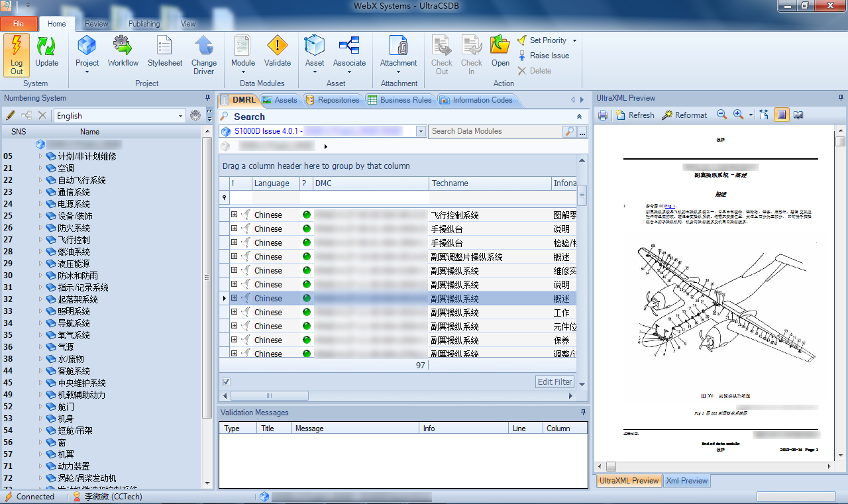Click the Check In icon
Screen dimensions: 848x504
point(472,46)
